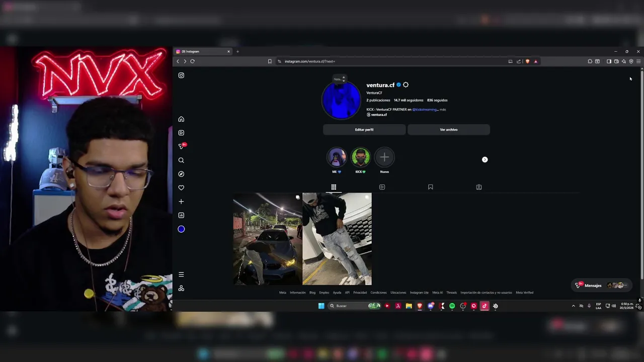Open the Explore compass icon
The width and height of the screenshot is (644, 362).
pos(181,174)
